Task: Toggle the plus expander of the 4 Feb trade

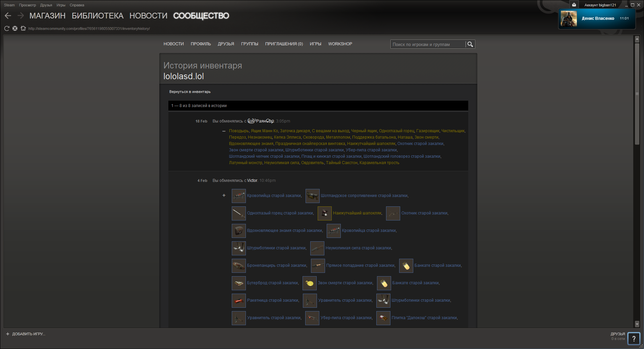Action: tap(224, 195)
